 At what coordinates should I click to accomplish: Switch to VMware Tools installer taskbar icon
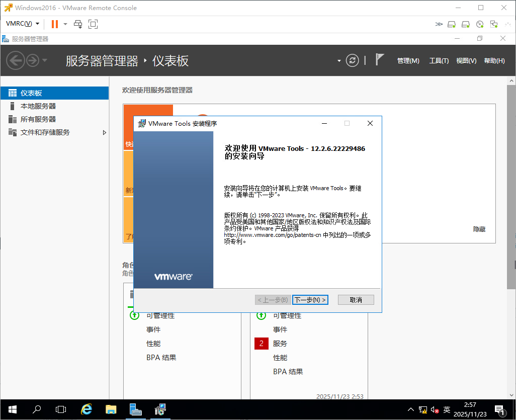[x=160, y=409]
